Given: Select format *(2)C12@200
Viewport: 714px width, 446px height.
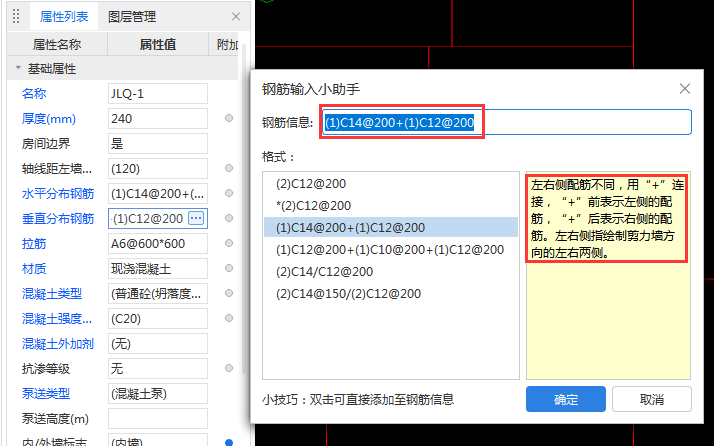Looking at the screenshot, I should pos(391,205).
